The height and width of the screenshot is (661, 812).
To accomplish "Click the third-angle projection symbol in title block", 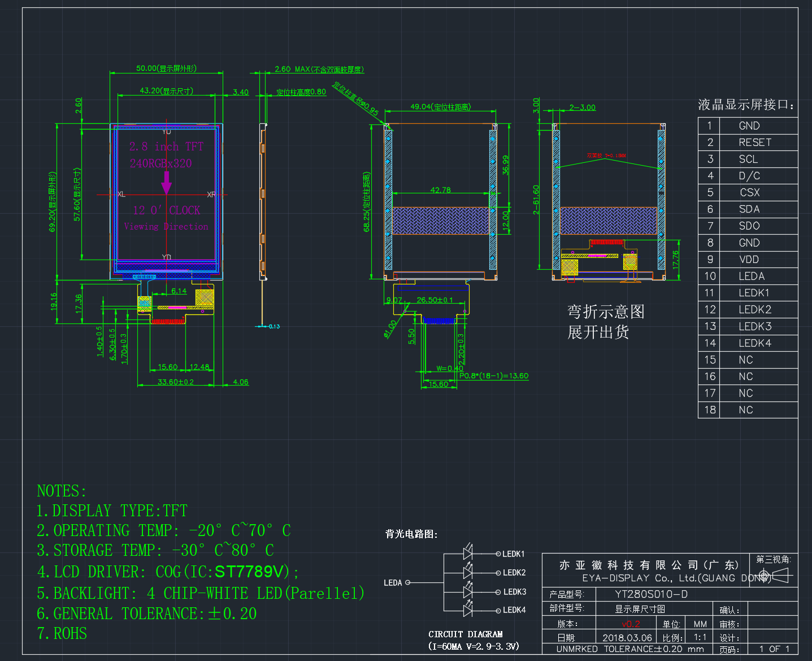I will (x=774, y=576).
